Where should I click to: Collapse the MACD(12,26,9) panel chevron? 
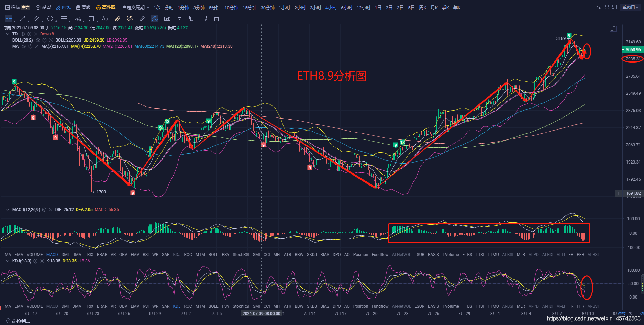tap(8, 210)
